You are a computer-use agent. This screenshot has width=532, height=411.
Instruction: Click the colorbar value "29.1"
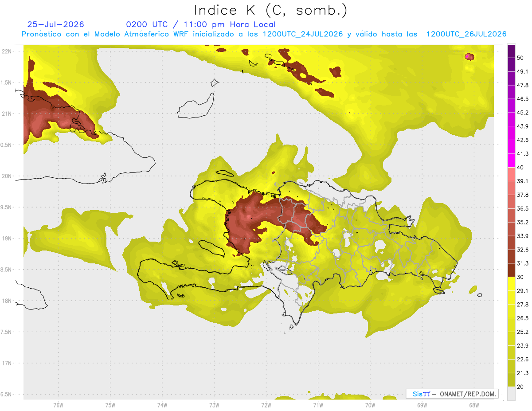pyautogui.click(x=523, y=290)
